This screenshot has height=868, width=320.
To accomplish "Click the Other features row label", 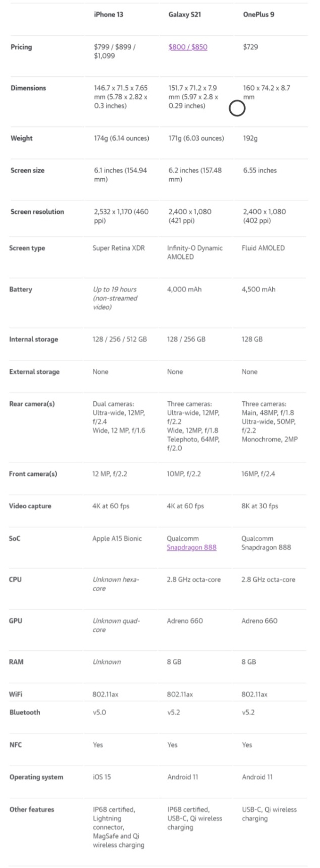I will click(32, 809).
